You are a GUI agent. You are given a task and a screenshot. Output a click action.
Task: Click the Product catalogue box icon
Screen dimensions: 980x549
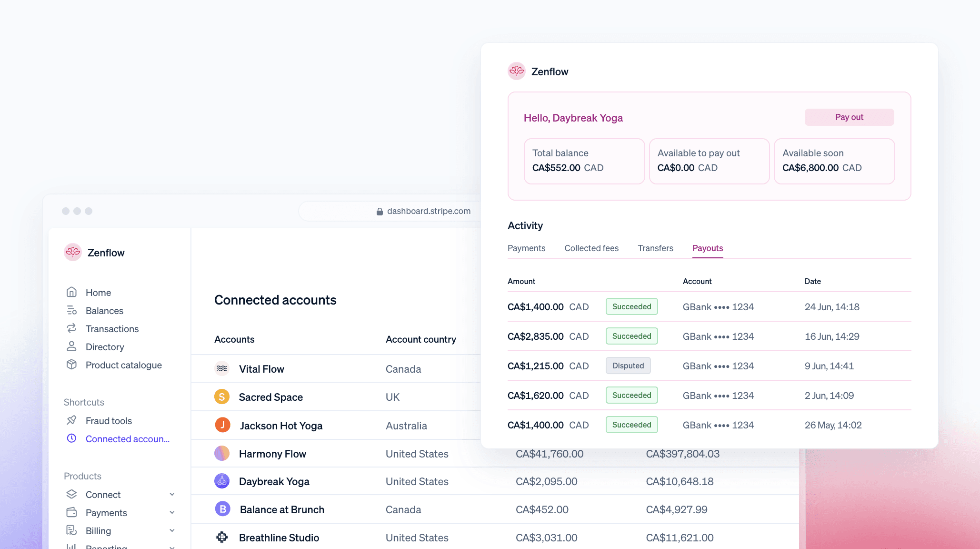pyautogui.click(x=71, y=365)
